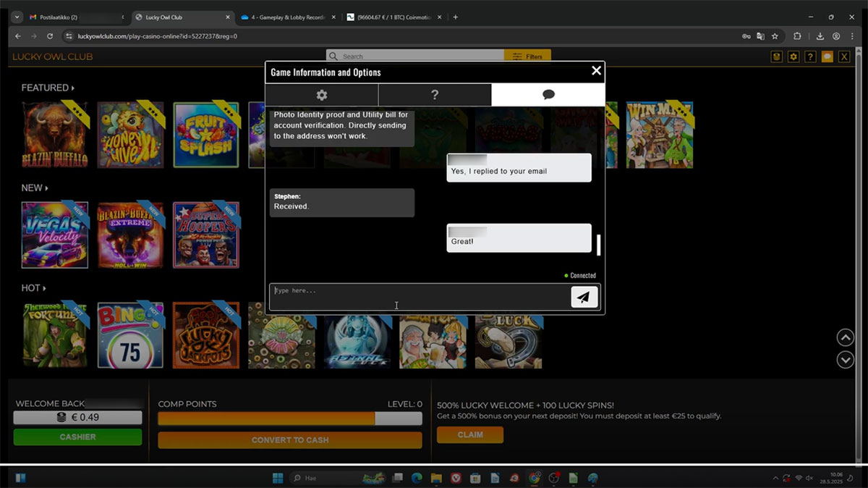868x488 pixels.
Task: Open the CASHIER button
Action: [x=77, y=437]
